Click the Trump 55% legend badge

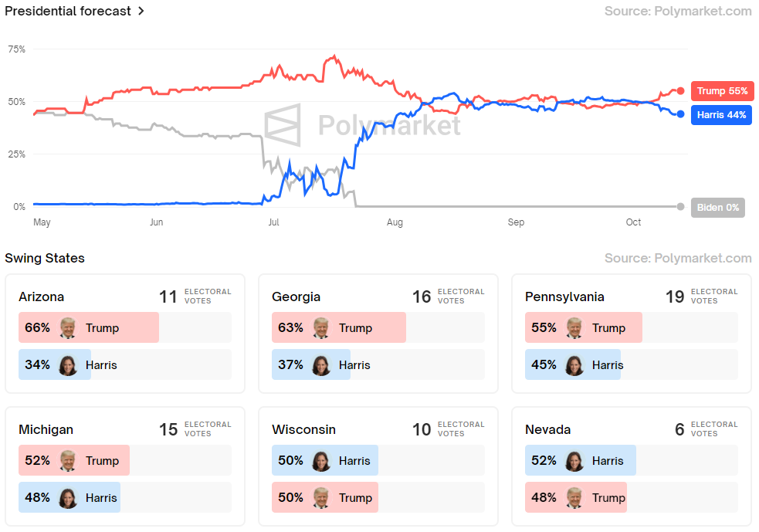tap(722, 91)
